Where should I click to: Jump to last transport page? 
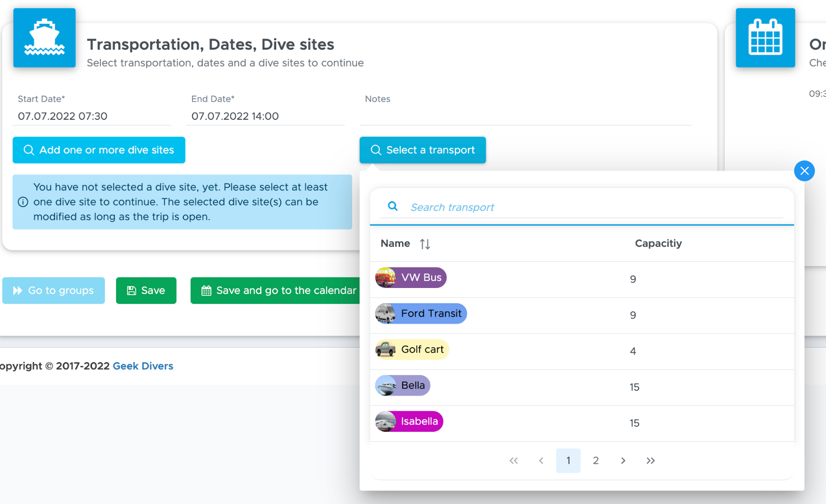(650, 461)
